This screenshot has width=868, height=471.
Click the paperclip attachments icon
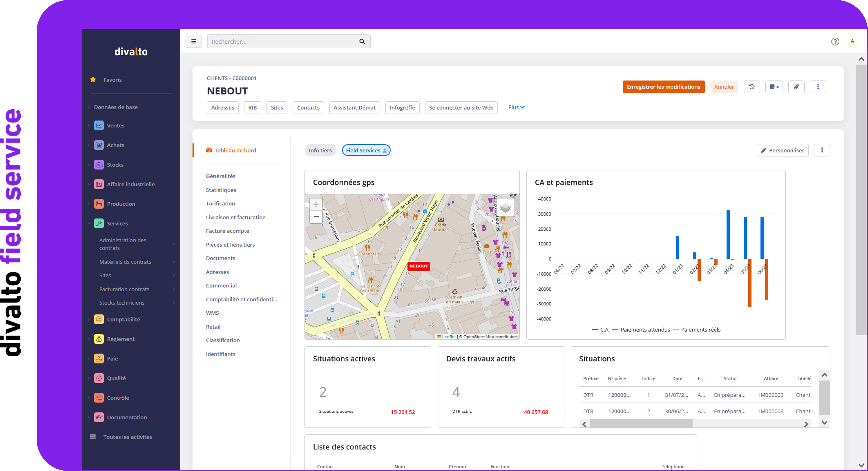tap(796, 87)
